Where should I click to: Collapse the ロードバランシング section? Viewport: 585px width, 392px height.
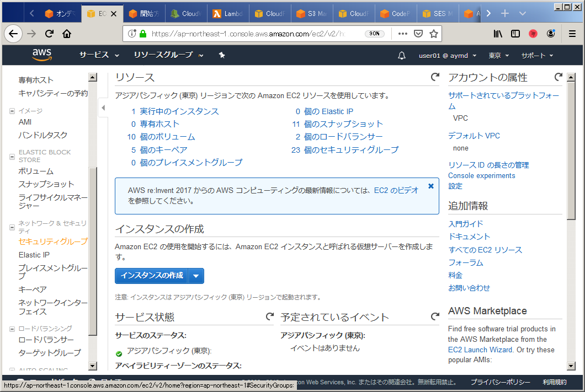12,329
